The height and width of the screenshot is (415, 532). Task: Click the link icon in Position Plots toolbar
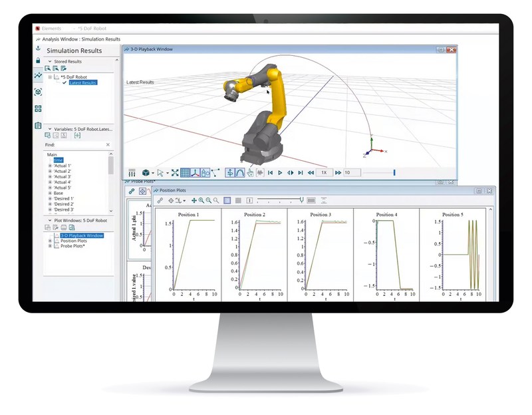point(160,200)
